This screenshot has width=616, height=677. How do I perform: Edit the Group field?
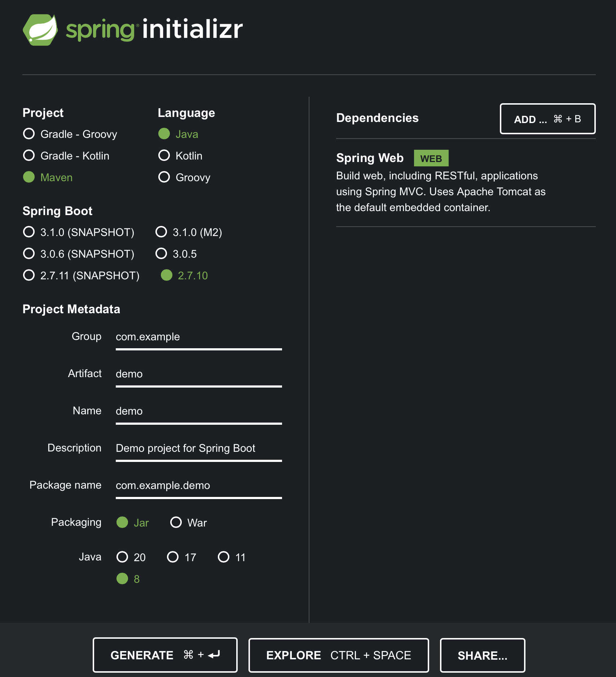click(199, 337)
